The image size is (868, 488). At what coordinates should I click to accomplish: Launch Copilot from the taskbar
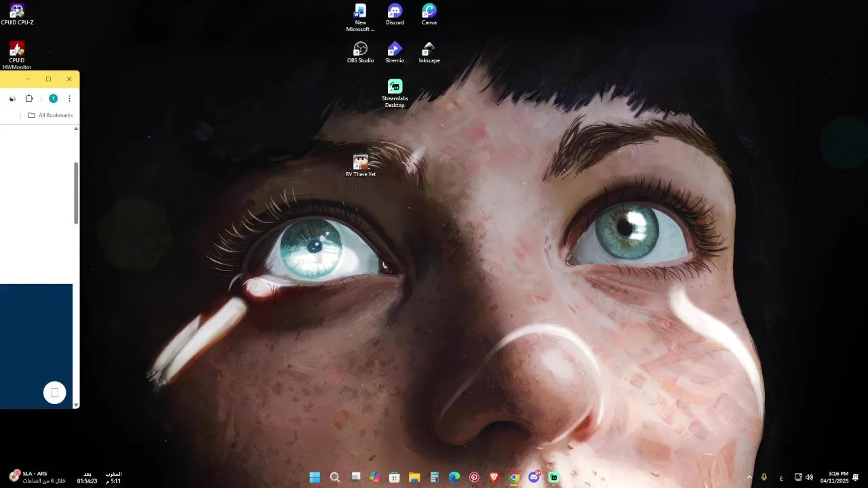tap(374, 477)
